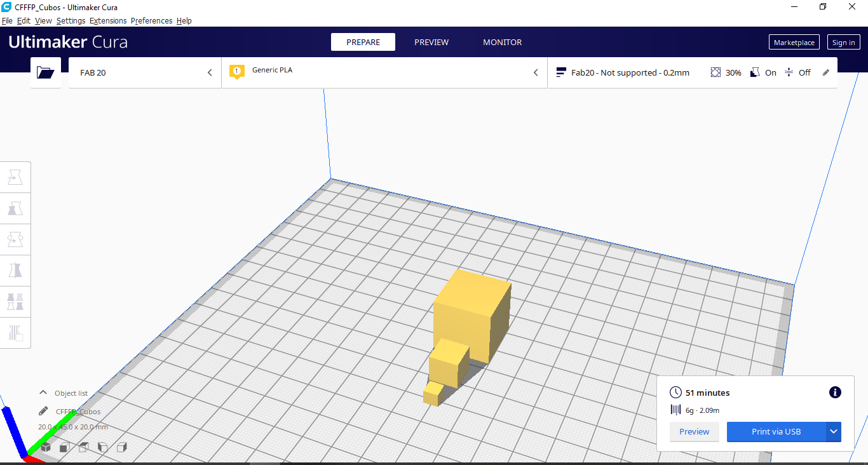Screen dimensions: 868x465
Task: Switch to the PREPARE stage tab
Action: [363, 42]
